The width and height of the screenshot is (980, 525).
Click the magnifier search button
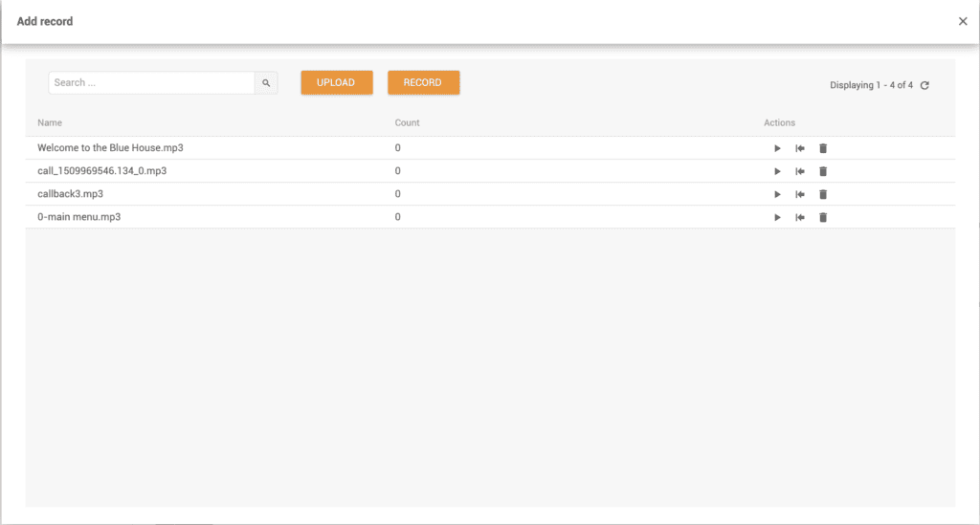point(266,83)
